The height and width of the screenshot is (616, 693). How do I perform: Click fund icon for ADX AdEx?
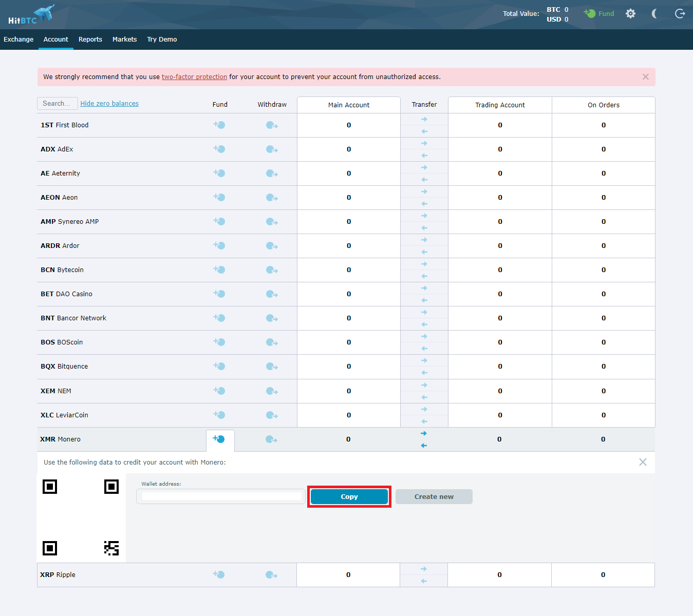pyautogui.click(x=219, y=149)
